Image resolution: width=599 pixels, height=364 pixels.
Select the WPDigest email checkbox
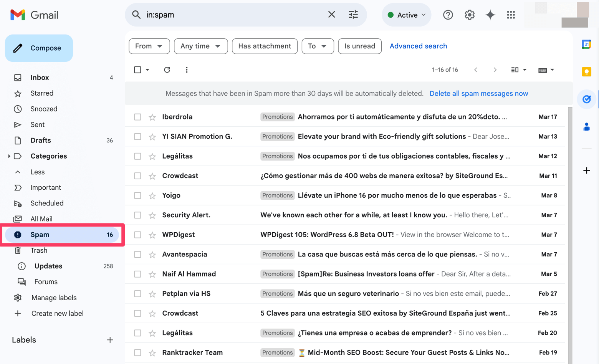[137, 235]
